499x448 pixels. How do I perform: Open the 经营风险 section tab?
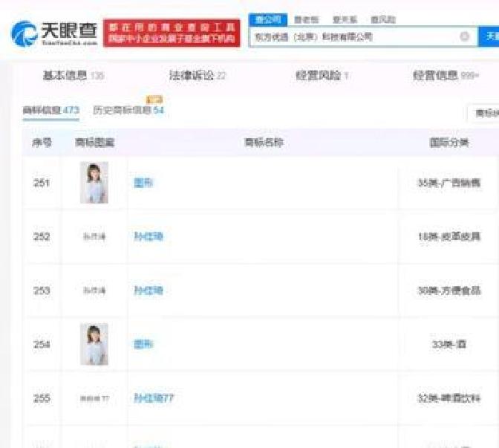tap(322, 76)
